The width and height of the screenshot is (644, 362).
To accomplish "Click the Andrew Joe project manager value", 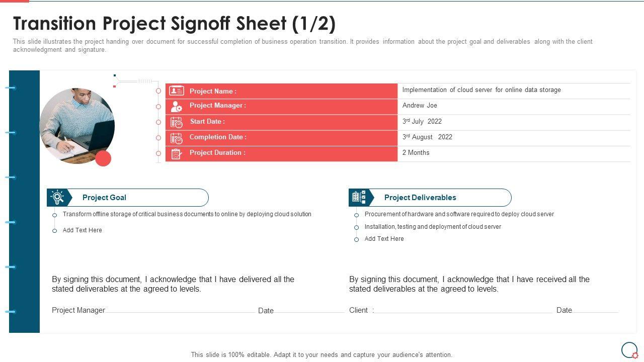I will point(420,106).
